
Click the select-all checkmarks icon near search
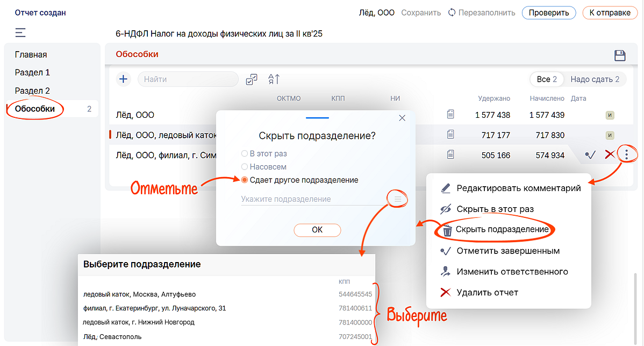[x=251, y=79]
